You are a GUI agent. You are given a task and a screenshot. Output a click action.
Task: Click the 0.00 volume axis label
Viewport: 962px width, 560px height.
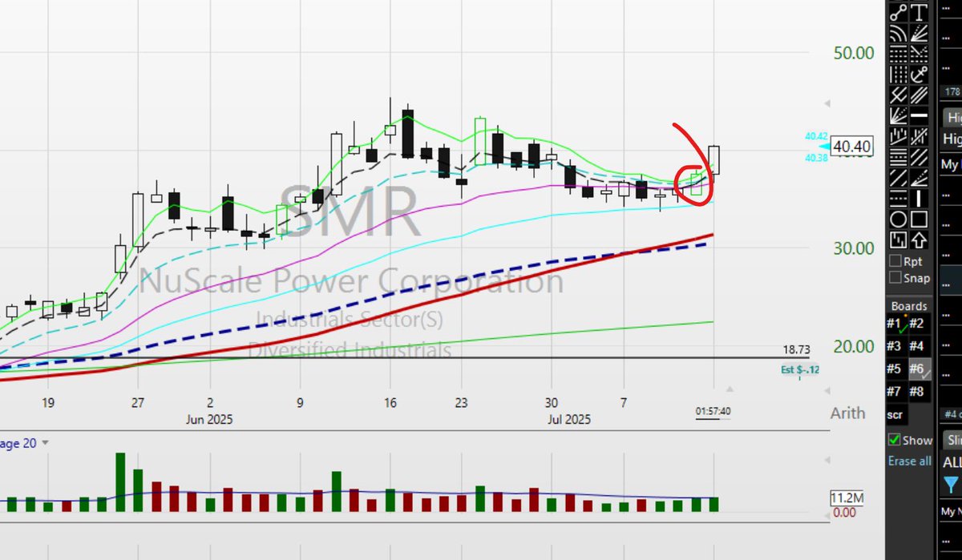click(x=844, y=512)
